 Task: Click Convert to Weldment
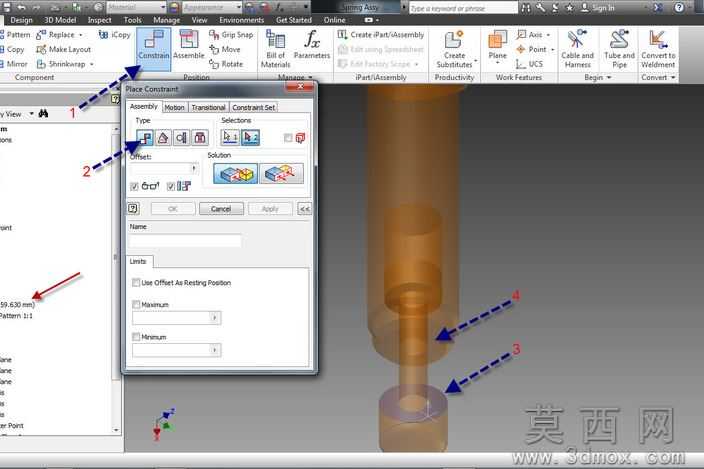click(658, 49)
